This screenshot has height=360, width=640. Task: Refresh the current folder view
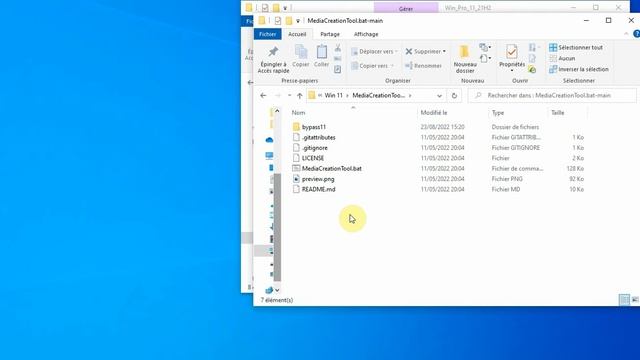[454, 96]
